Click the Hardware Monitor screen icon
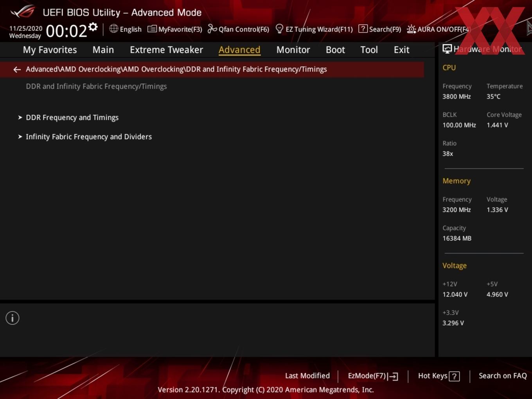The height and width of the screenshot is (399, 532). click(447, 49)
